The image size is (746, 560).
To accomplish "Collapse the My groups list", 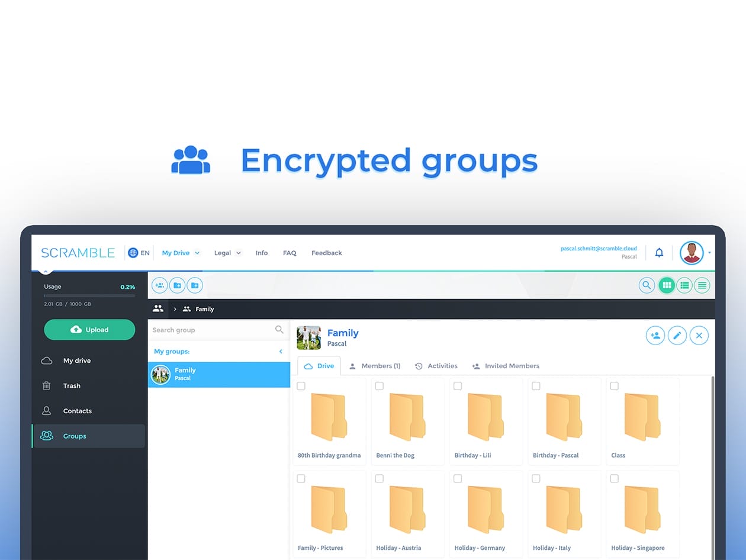I will (x=281, y=352).
